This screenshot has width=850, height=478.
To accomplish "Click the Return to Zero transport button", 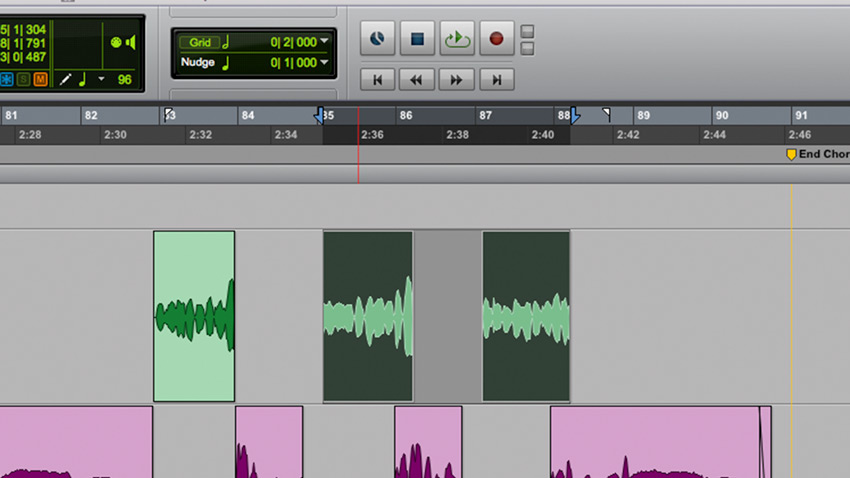I will (x=377, y=80).
